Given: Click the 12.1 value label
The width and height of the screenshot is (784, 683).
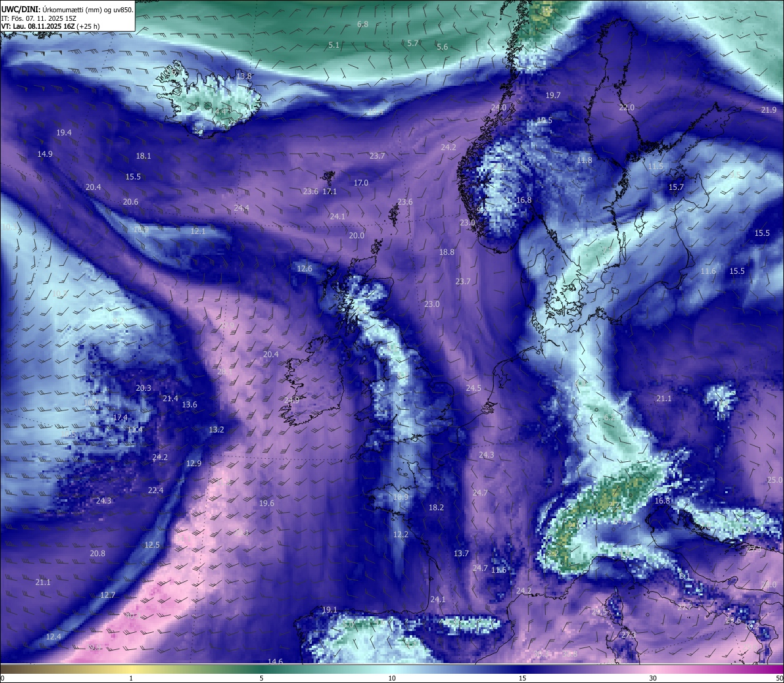Looking at the screenshot, I should 198,232.
